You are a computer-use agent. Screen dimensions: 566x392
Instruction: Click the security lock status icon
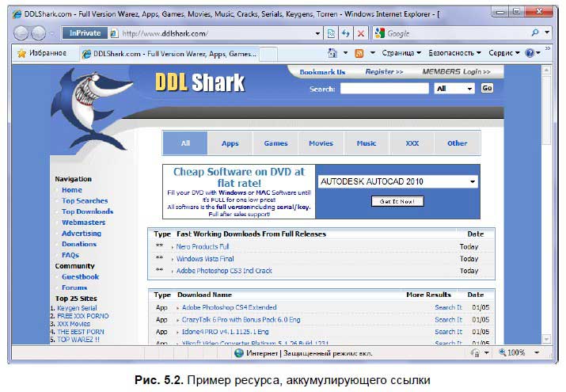(476, 352)
